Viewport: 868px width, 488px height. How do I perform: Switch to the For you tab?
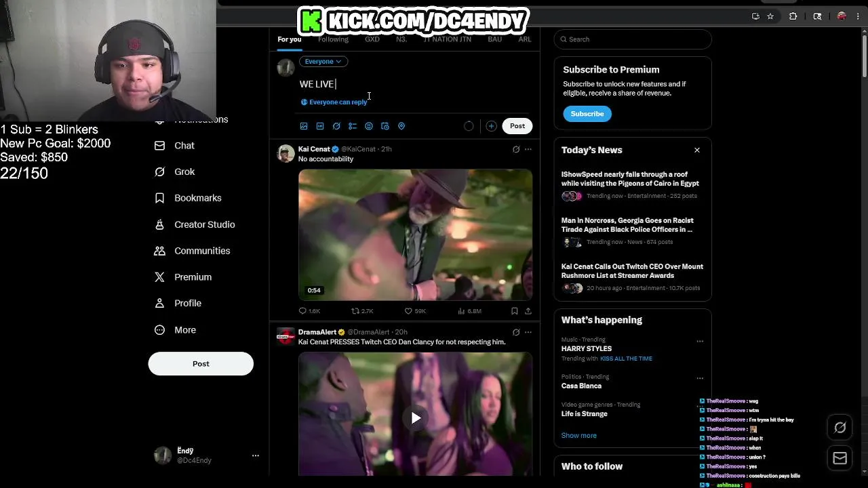point(290,39)
